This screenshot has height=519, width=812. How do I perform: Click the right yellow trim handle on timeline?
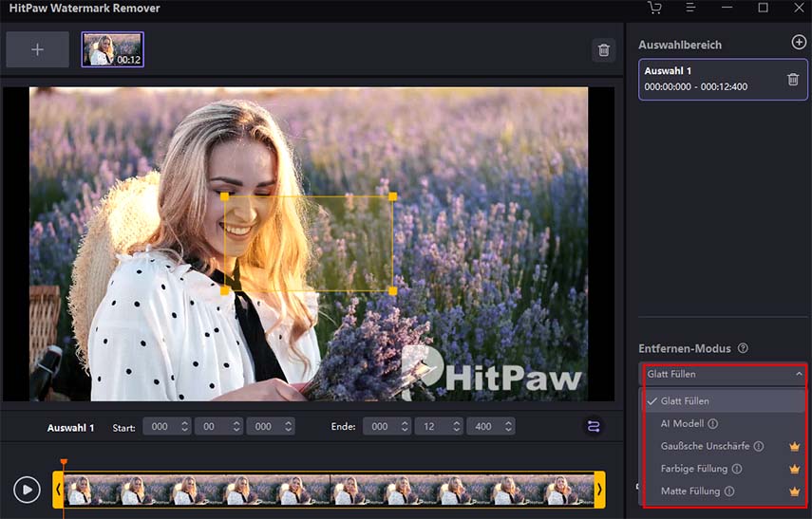[599, 490]
